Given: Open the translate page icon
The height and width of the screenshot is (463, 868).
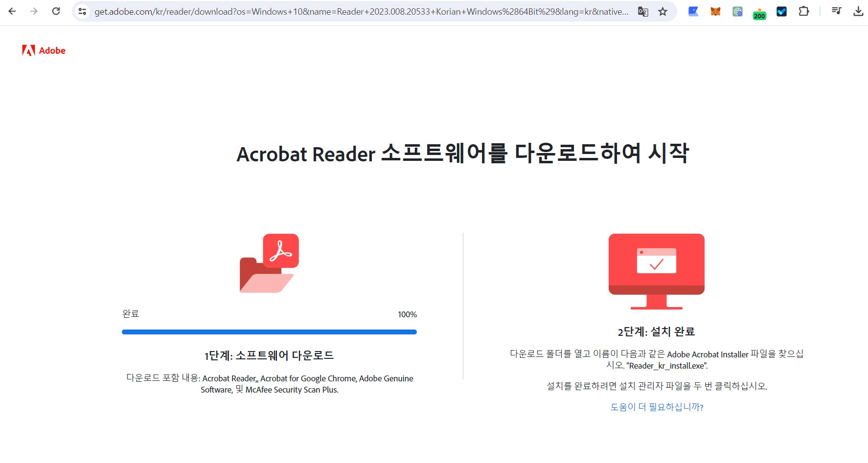Looking at the screenshot, I should pos(643,11).
